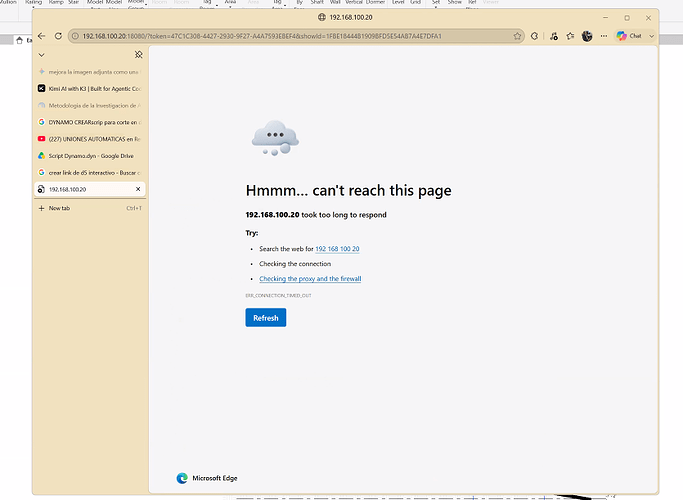Image resolution: width=683 pixels, height=500 pixels.
Task: Click the cloud error illustration
Action: (275, 139)
